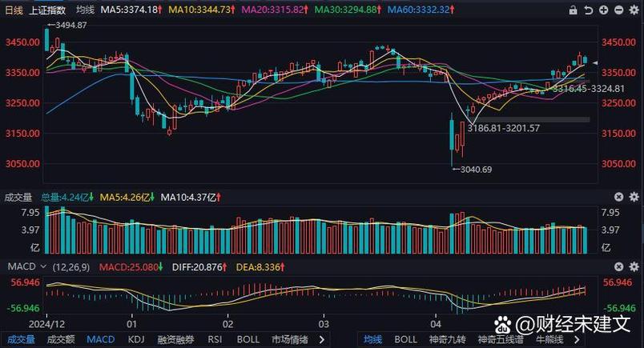Click the 神奇九转 overlay button
This screenshot has height=348, width=644.
[448, 339]
